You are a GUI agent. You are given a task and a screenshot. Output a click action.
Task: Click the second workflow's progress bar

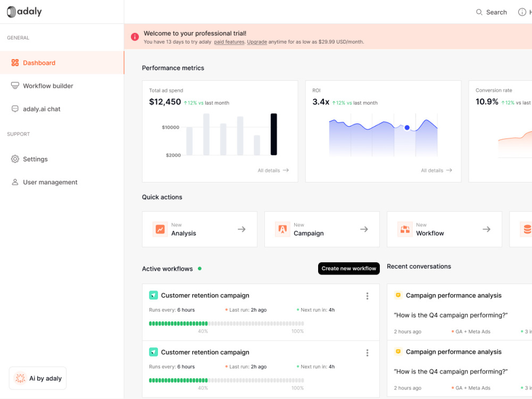pos(226,380)
